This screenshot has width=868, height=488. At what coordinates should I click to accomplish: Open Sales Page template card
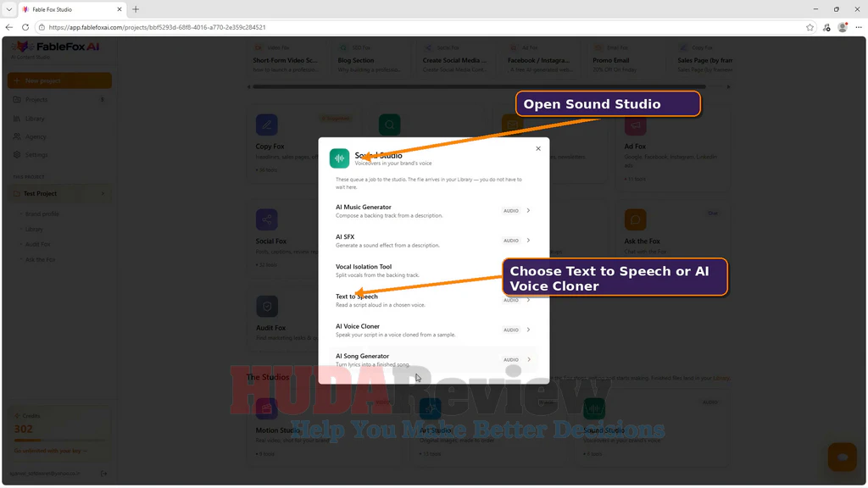pos(703,58)
